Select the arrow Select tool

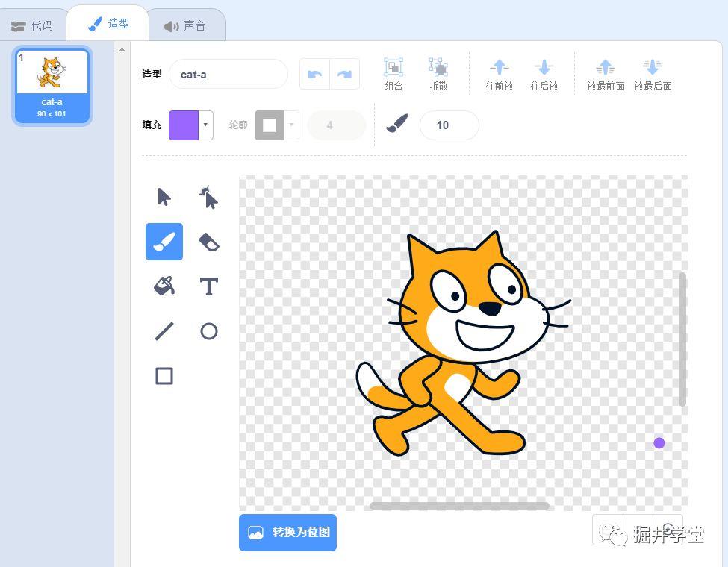[164, 197]
